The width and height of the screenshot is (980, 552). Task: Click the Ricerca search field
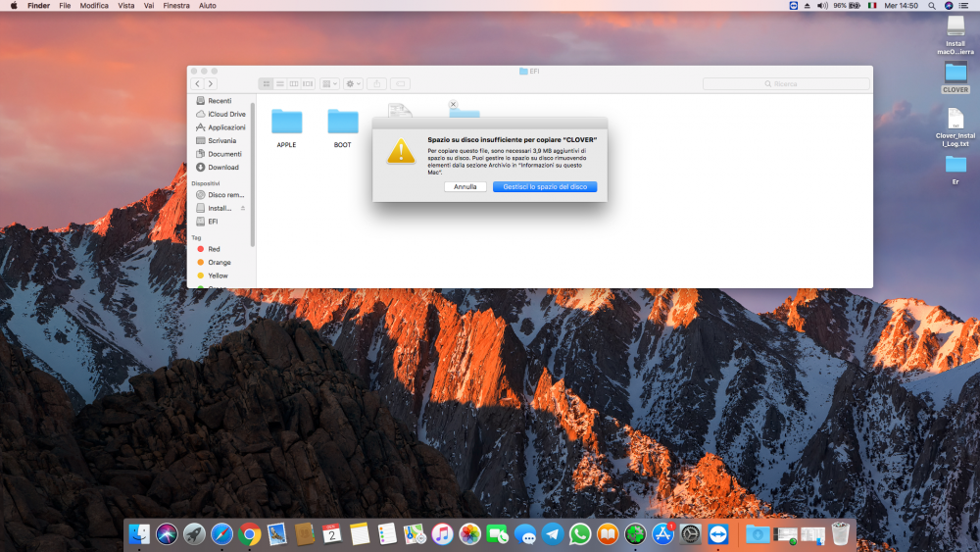pyautogui.click(x=786, y=83)
